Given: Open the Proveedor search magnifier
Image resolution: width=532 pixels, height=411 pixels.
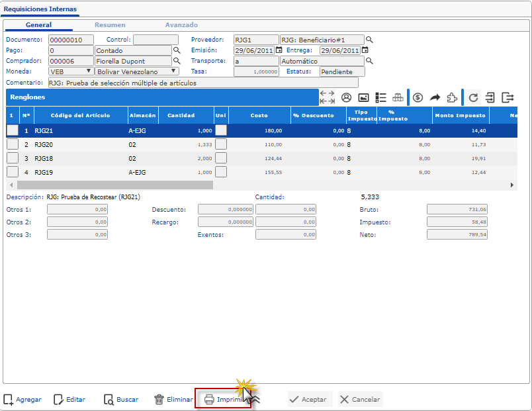Looking at the screenshot, I should (370, 40).
